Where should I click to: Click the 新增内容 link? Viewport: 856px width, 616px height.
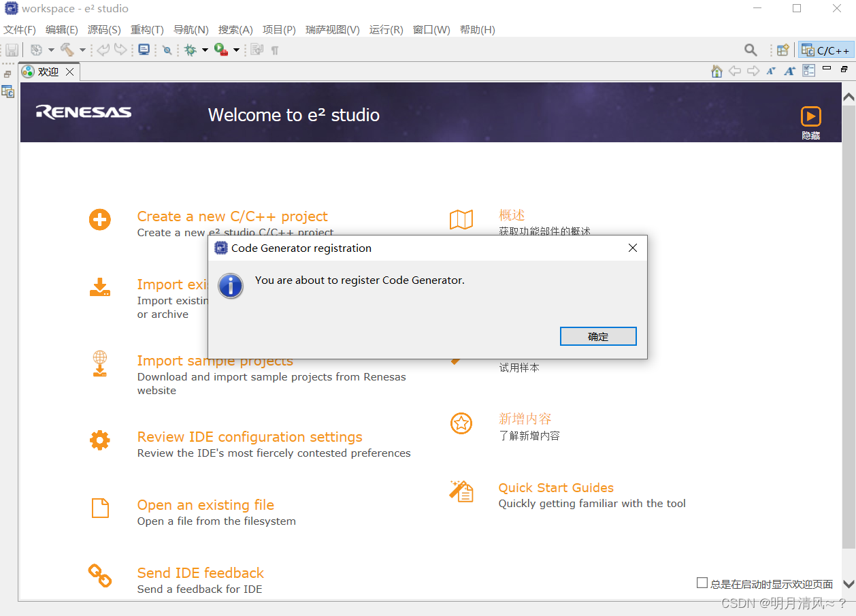(x=525, y=419)
